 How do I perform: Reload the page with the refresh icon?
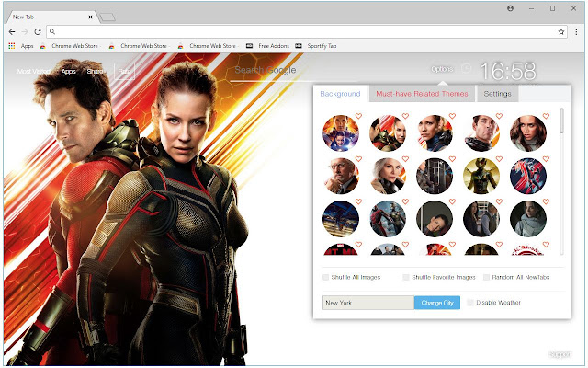pos(38,32)
